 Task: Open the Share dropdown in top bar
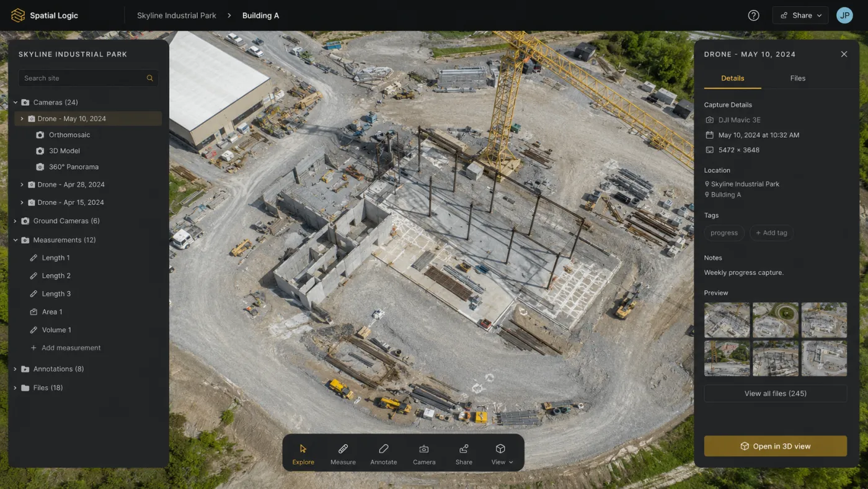coord(800,16)
